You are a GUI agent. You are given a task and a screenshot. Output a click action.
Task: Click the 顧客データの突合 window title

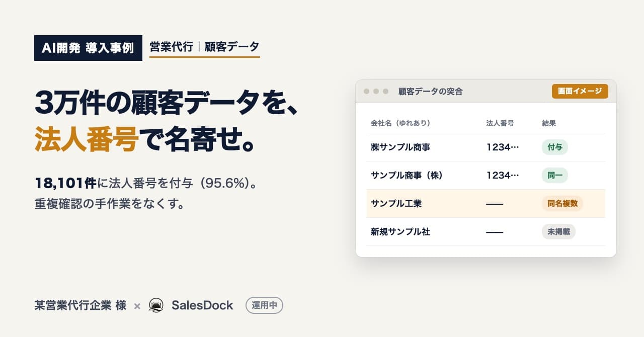[430, 92]
